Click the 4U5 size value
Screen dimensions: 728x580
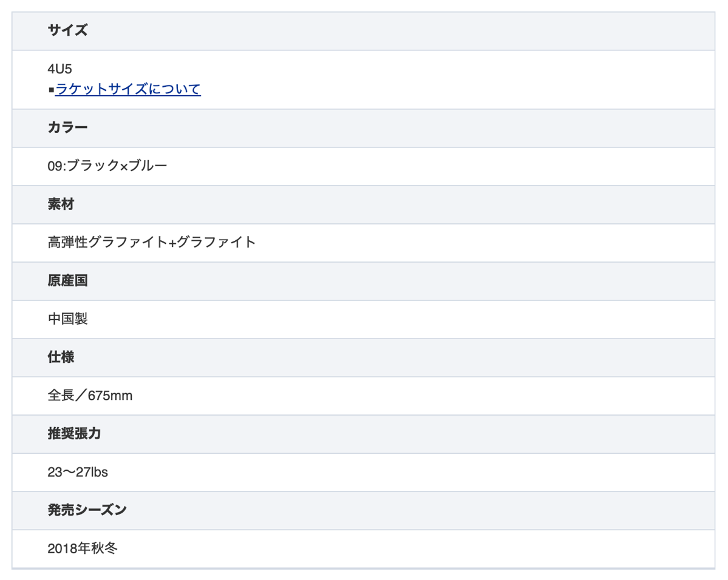click(x=60, y=70)
